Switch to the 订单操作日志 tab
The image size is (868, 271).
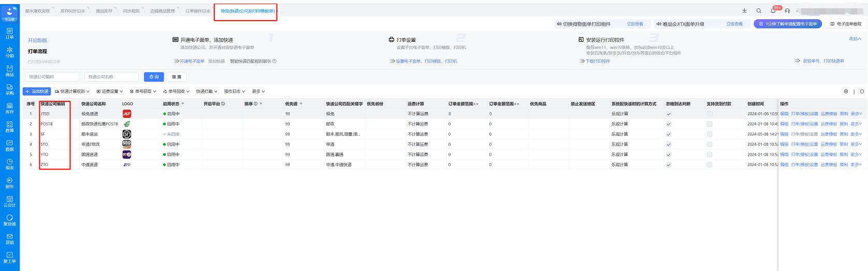(198, 11)
